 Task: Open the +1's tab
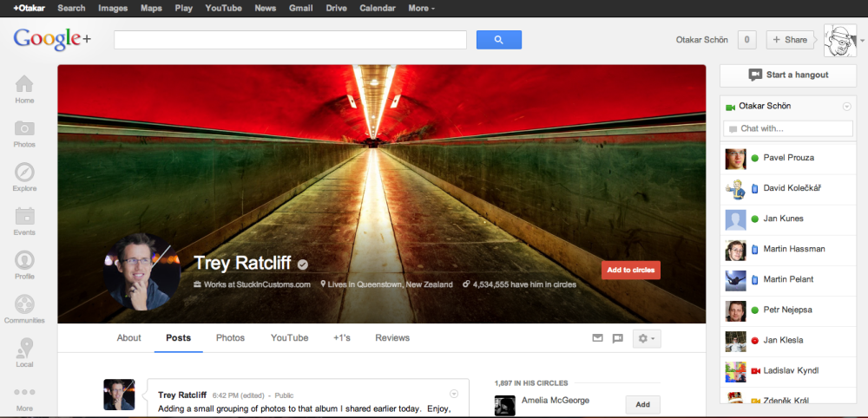tap(342, 338)
